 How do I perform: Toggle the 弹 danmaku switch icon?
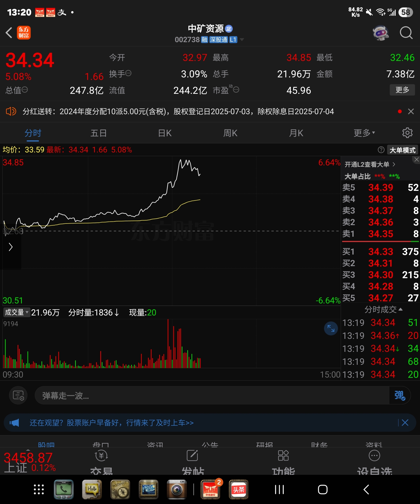click(x=400, y=396)
